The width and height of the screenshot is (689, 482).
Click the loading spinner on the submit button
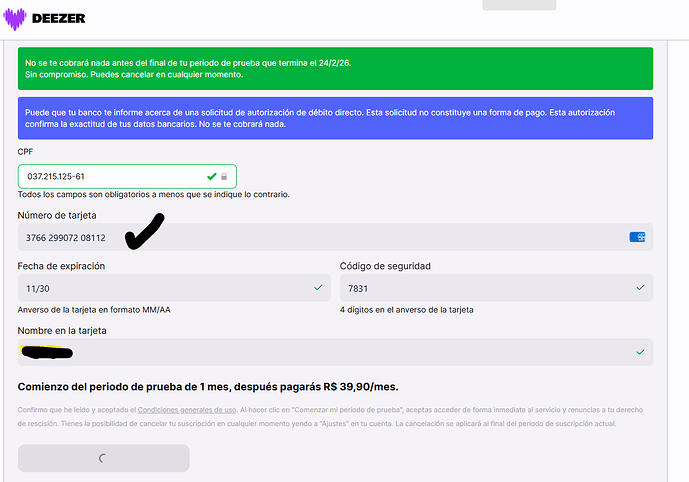click(x=103, y=458)
